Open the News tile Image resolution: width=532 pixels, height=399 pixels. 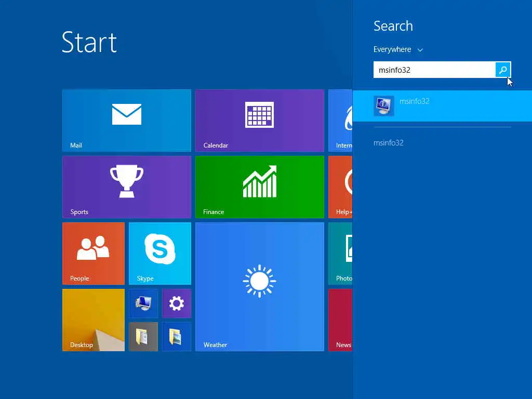[340, 320]
